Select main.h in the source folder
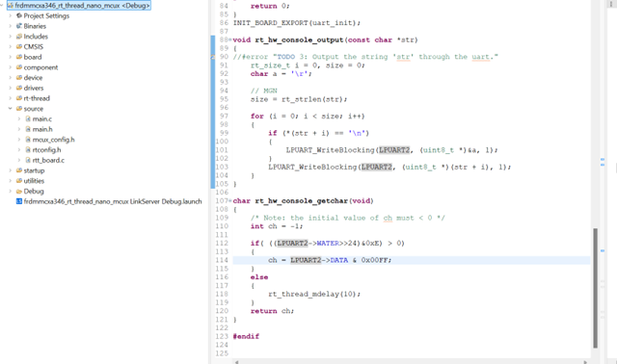This screenshot has width=617, height=364. pos(42,129)
